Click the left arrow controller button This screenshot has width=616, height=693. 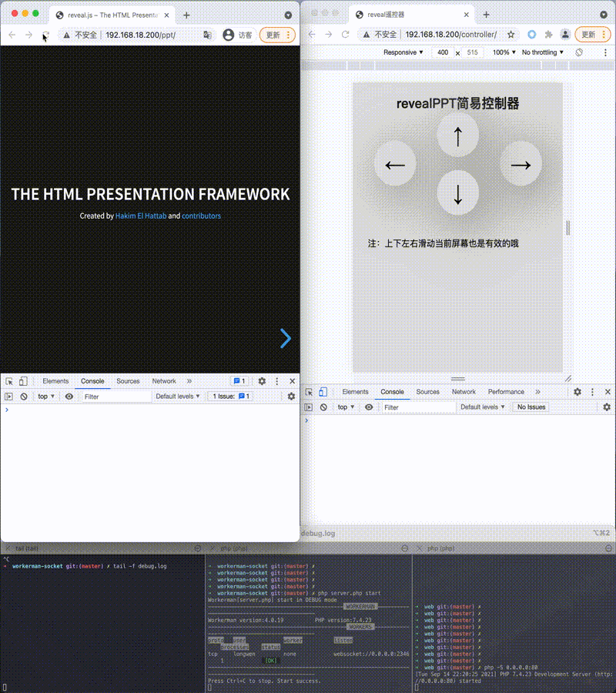pos(395,165)
